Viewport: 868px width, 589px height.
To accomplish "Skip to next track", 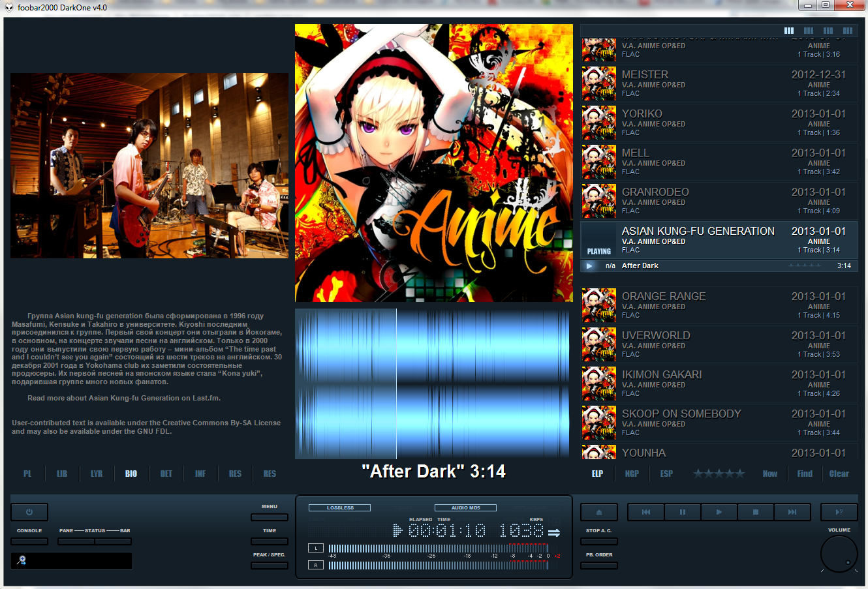I will (792, 512).
